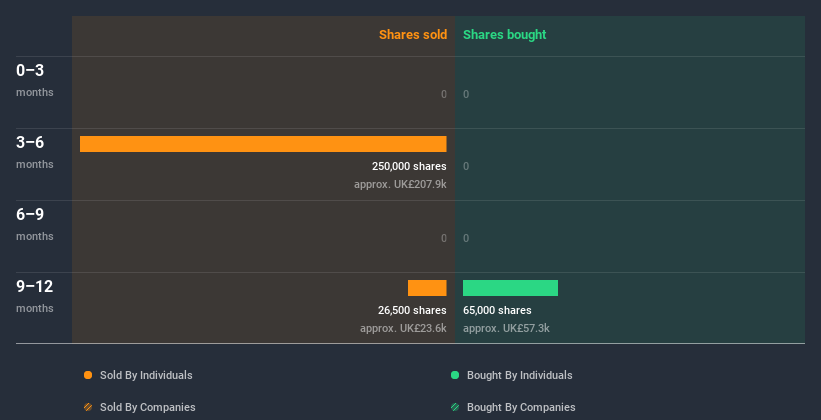This screenshot has height=420, width=821.
Task: Click the green Bought By Individuals legend dot
Action: [455, 375]
